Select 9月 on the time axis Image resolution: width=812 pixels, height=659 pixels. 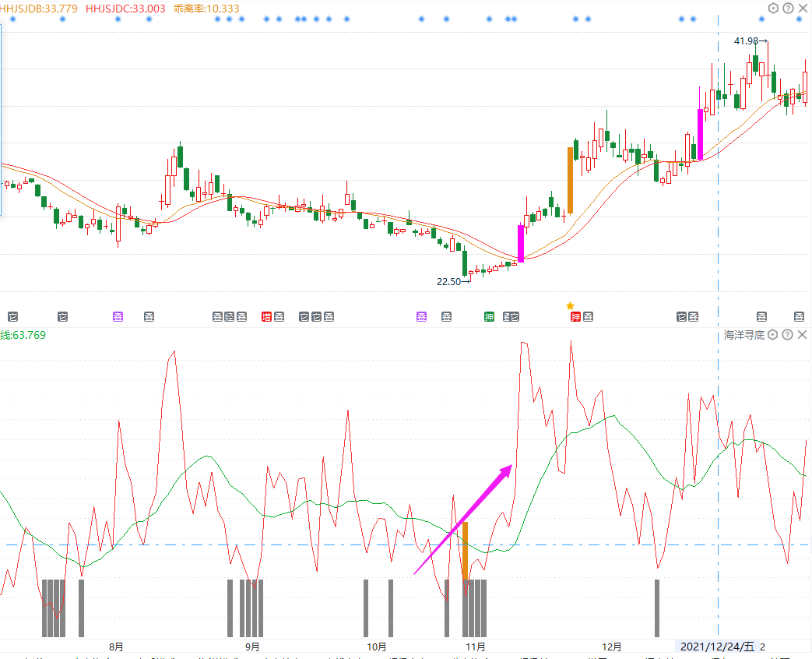(x=252, y=647)
